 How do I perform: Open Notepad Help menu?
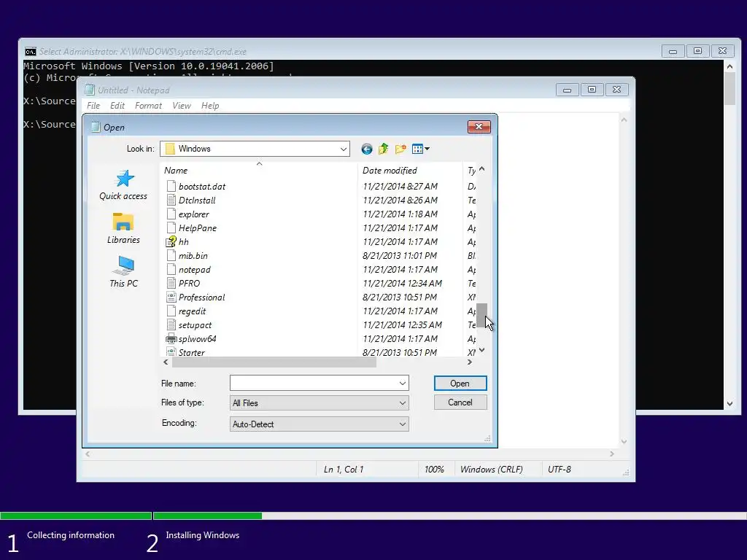point(210,106)
